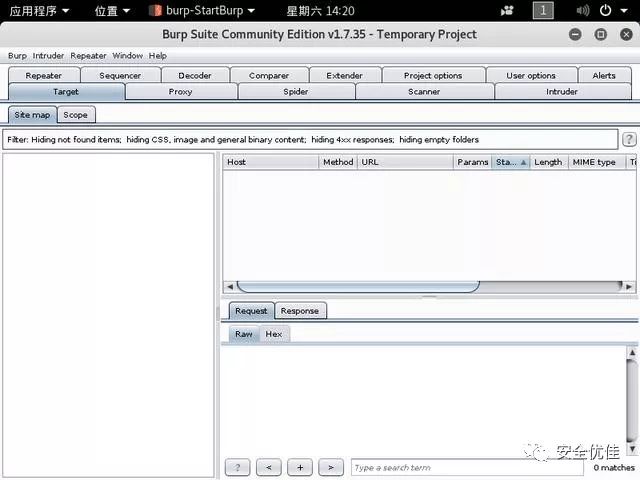Focus the 'Type a search term' field
This screenshot has height=480, width=640.
[x=467, y=468]
